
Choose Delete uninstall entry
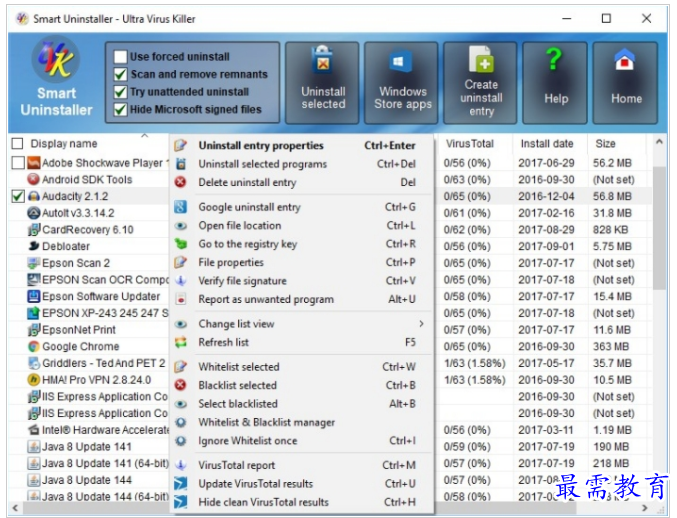tap(302, 183)
